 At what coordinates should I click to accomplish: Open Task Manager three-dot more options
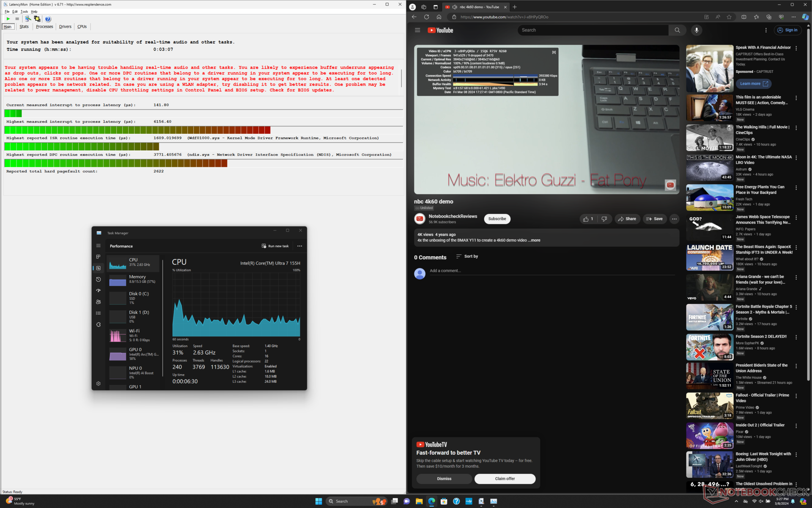[x=300, y=246]
